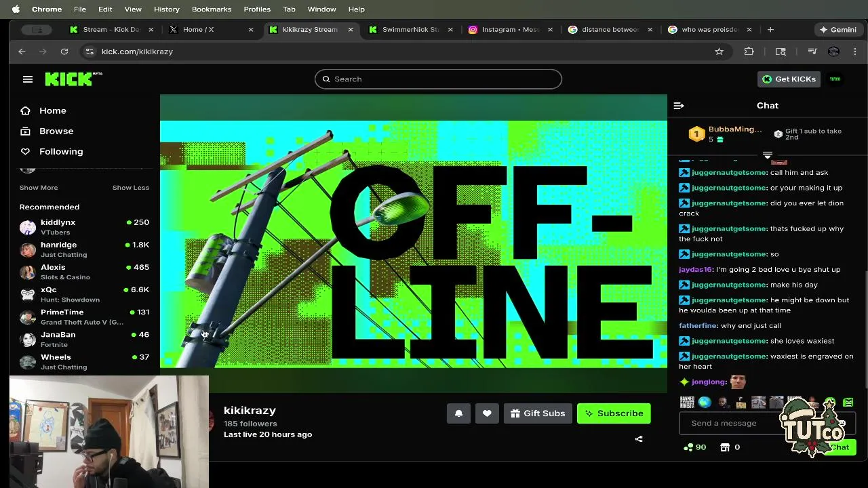The height and width of the screenshot is (488, 868).
Task: Click the kiddlynx avatar
Action: coord(28,227)
